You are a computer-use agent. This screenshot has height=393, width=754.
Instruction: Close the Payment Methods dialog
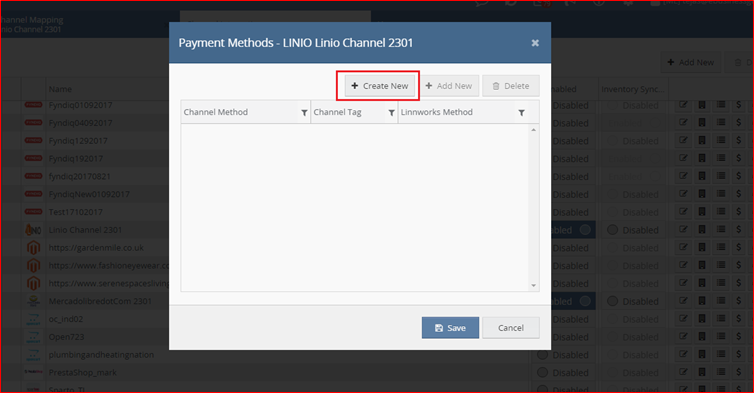tap(535, 43)
